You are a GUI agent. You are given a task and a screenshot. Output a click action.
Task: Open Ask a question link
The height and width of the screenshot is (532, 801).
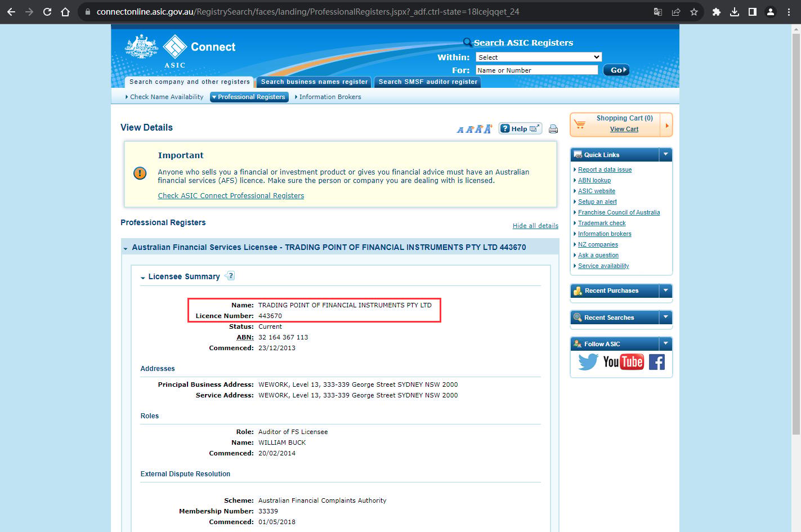click(x=598, y=255)
